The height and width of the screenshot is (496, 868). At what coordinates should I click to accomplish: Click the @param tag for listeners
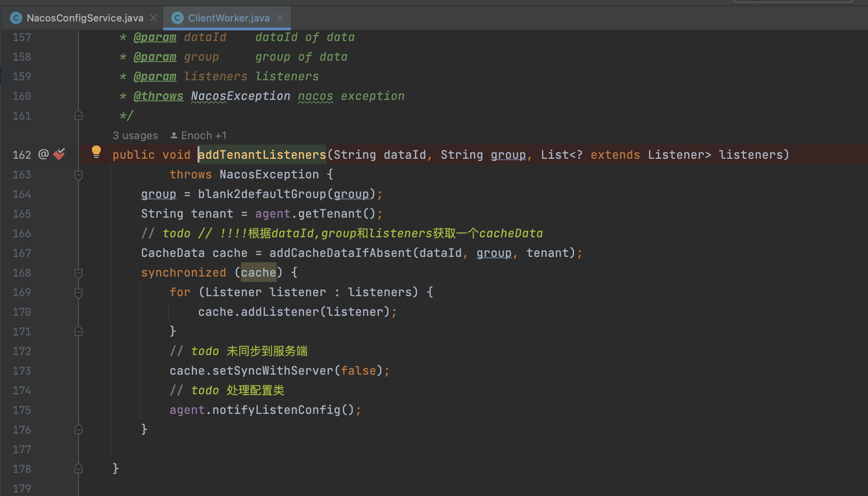(x=155, y=76)
